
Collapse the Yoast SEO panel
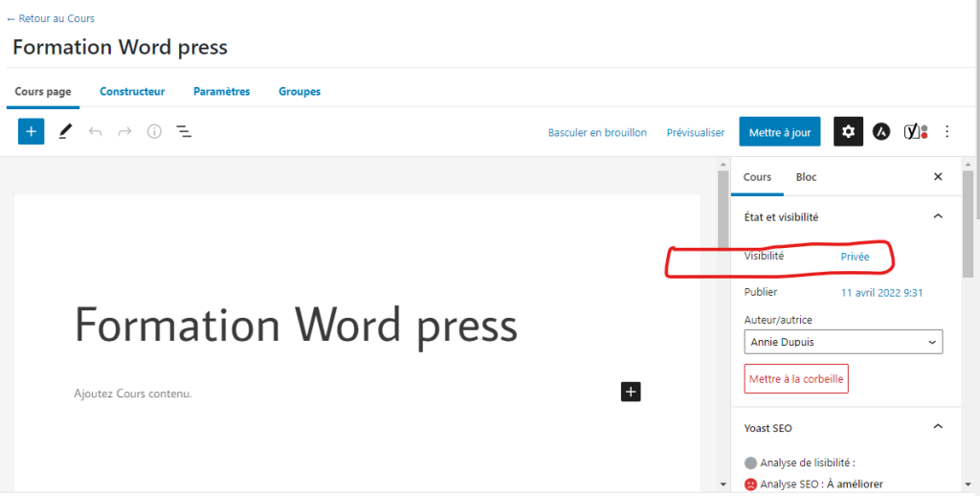click(938, 427)
